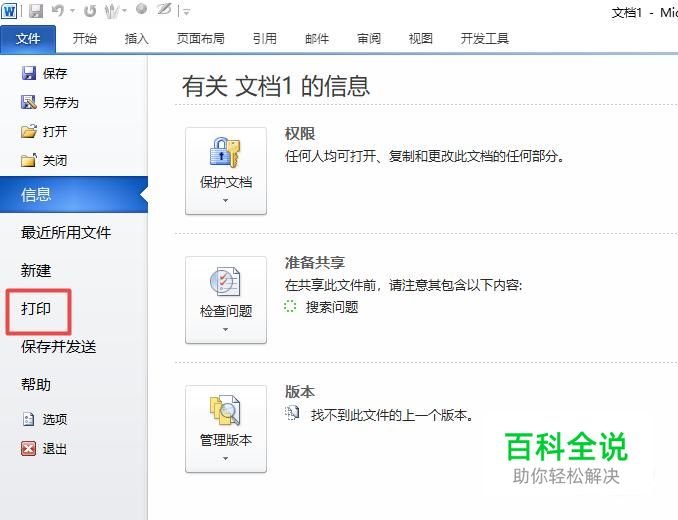Open the 视图 ribbon tab
This screenshot has width=678, height=520.
coord(421,39)
